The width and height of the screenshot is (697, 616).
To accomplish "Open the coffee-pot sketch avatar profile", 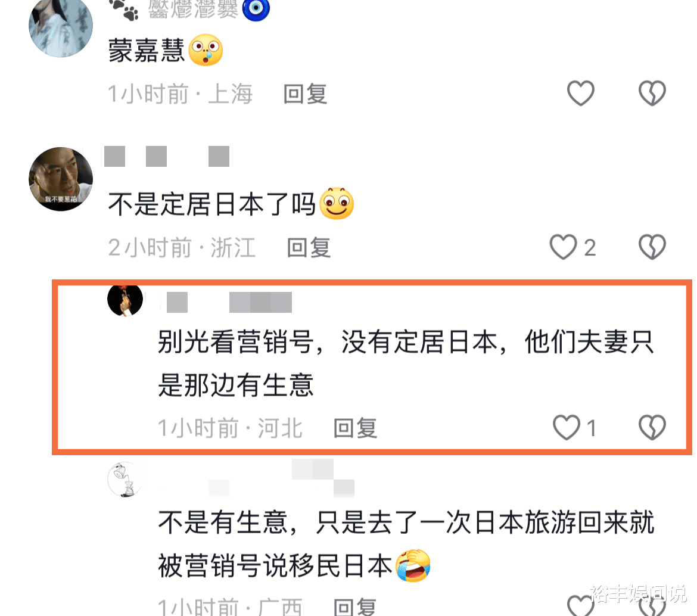I will [125, 480].
